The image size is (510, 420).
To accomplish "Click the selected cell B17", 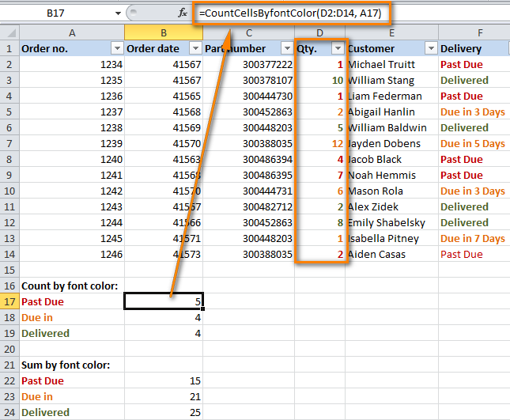I will pyautogui.click(x=164, y=301).
